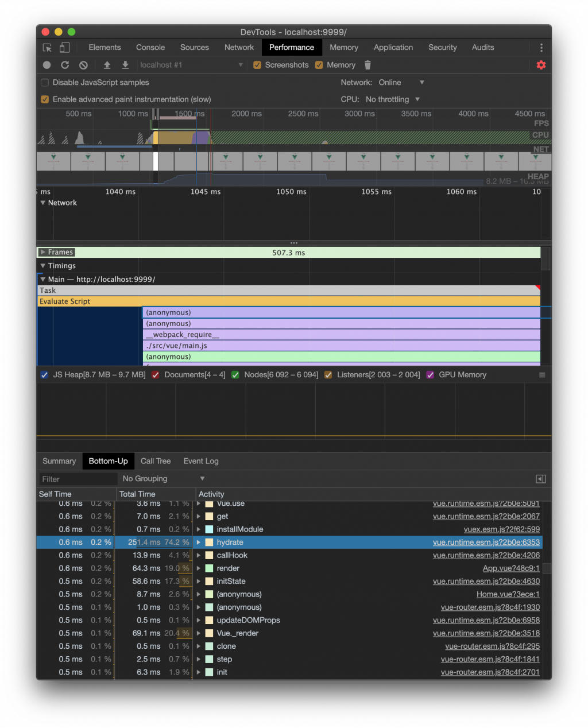Open capture settings red gear icon

point(541,65)
